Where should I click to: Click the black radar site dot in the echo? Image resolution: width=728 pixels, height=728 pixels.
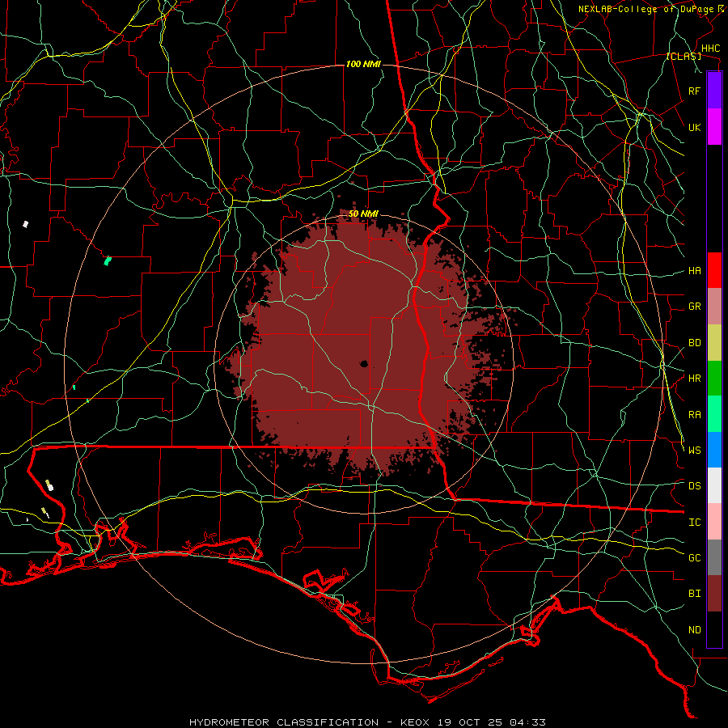tap(364, 363)
